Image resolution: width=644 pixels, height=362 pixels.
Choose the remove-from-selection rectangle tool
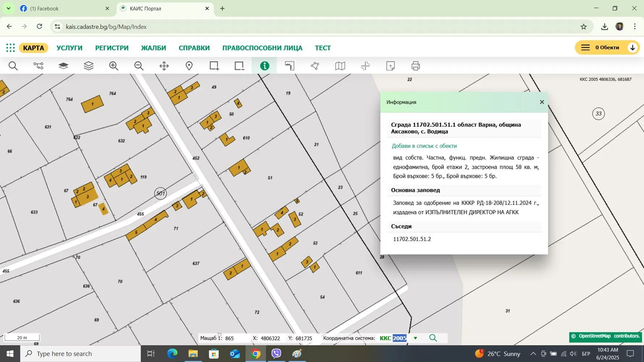tap(239, 66)
